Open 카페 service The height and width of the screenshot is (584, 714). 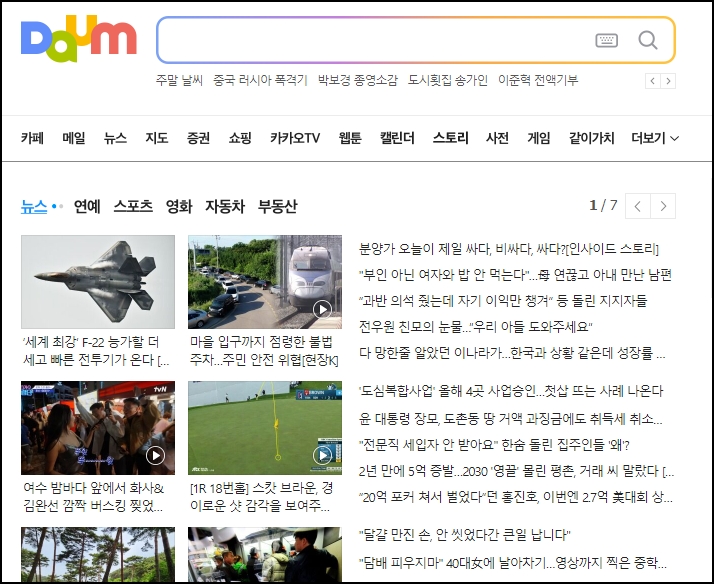(x=32, y=138)
